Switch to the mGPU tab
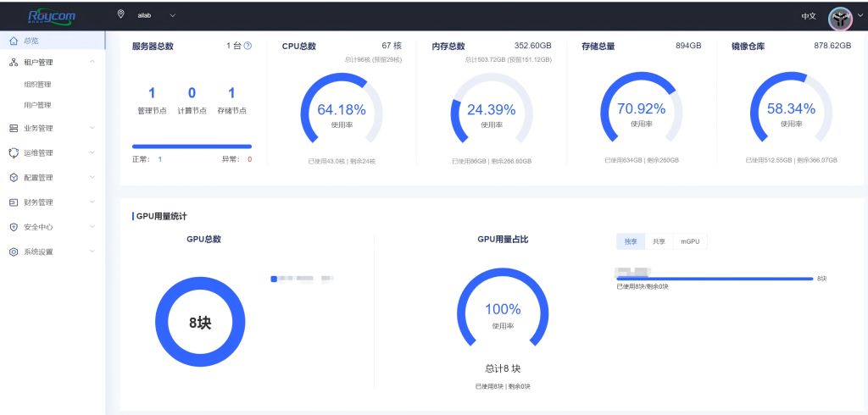 tap(690, 241)
